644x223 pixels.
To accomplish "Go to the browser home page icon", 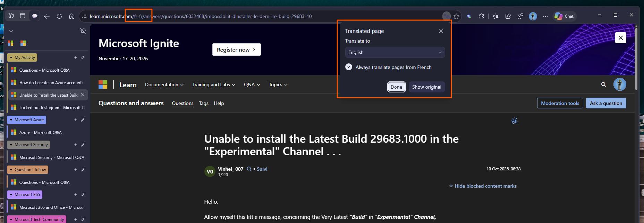I will pos(72,16).
